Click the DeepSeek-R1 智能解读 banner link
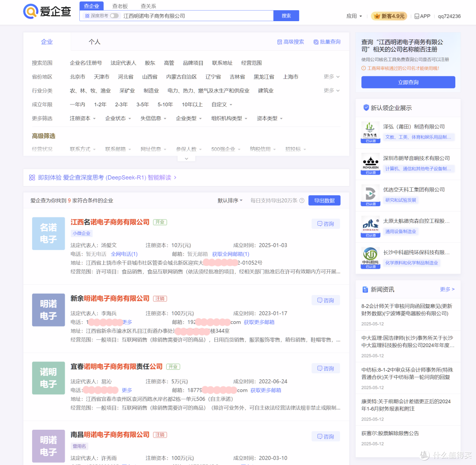Screen dimensions: 476x465 pos(107,178)
